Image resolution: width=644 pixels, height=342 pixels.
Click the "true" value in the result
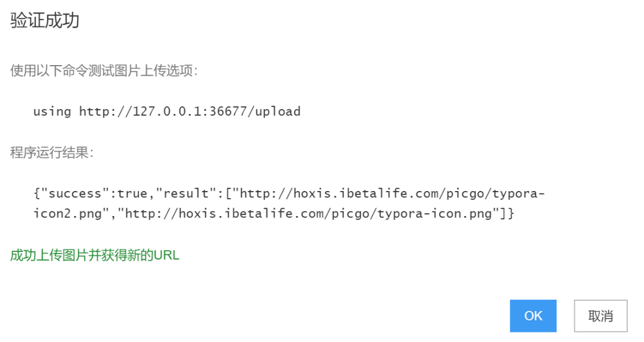pos(132,194)
